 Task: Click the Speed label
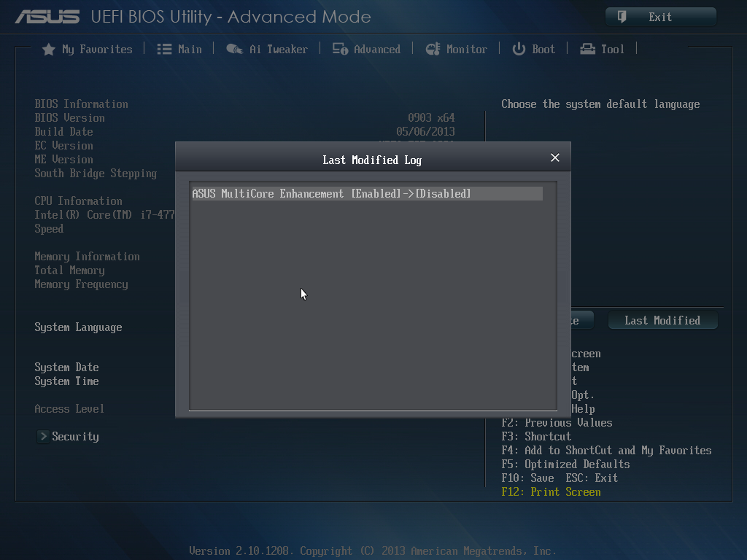tap(49, 229)
